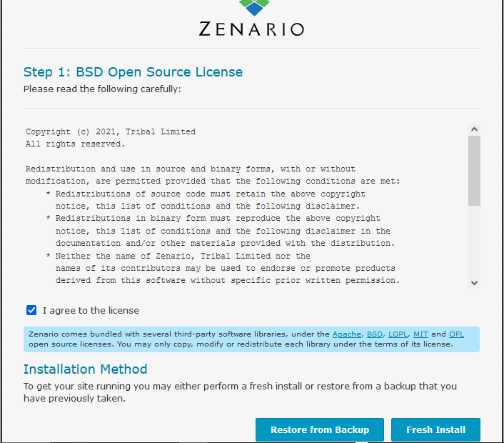Open the Apache license link

347,334
